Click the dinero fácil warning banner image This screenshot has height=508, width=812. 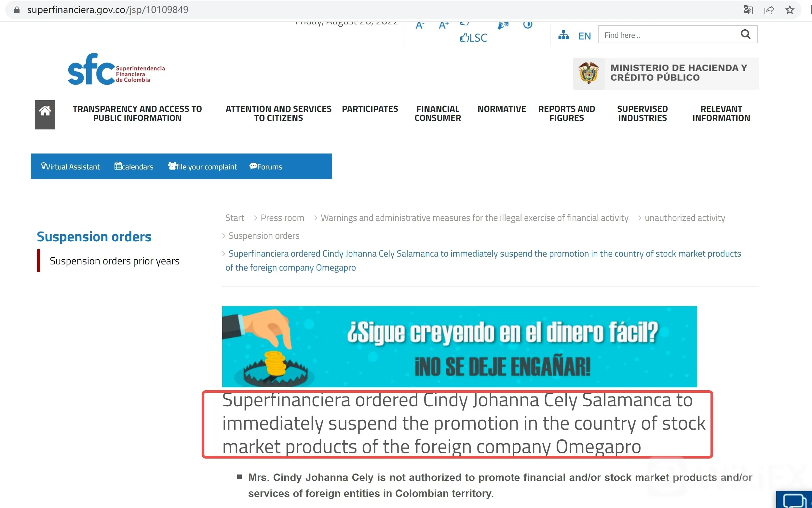[459, 346]
